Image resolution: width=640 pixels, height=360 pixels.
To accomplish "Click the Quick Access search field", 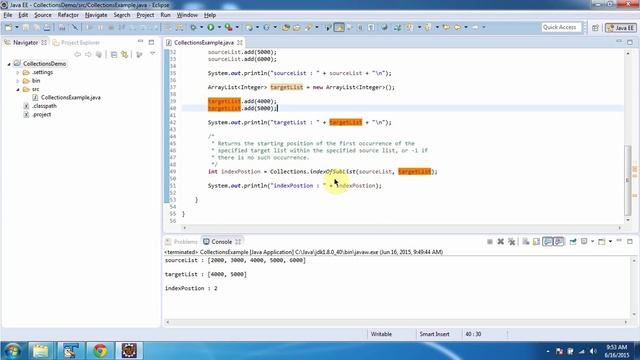I will coord(561,27).
